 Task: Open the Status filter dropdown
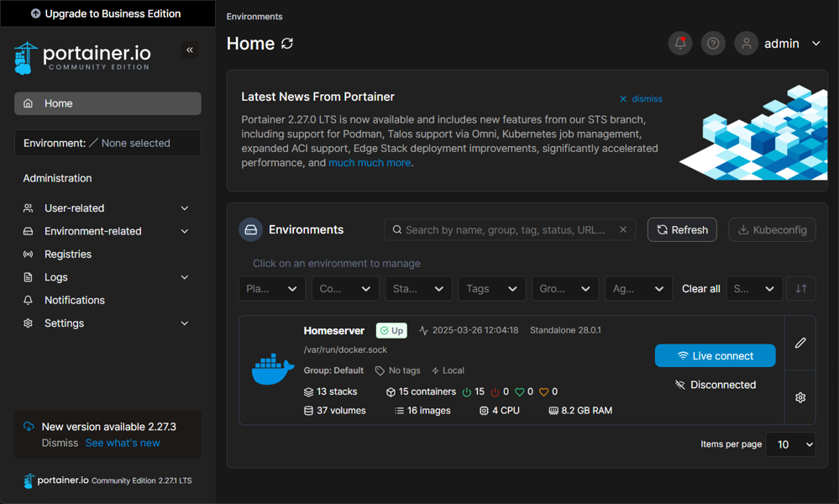coord(418,289)
